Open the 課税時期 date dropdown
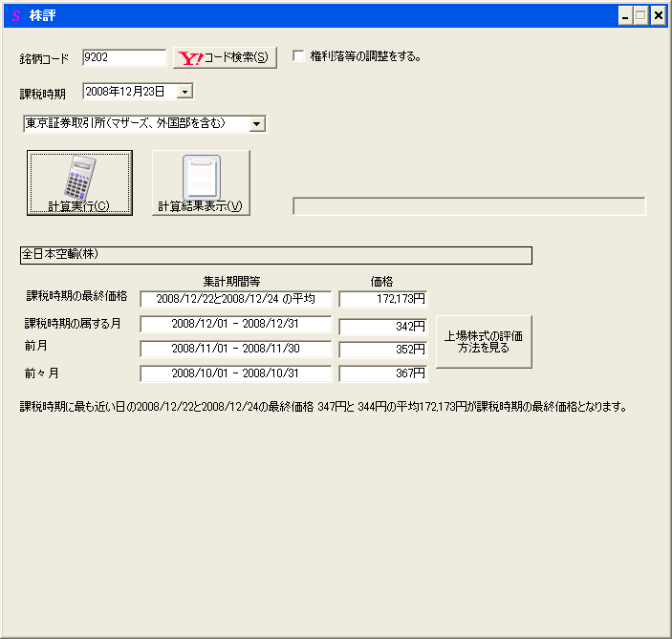Viewport: 672px width, 639px height. [184, 92]
